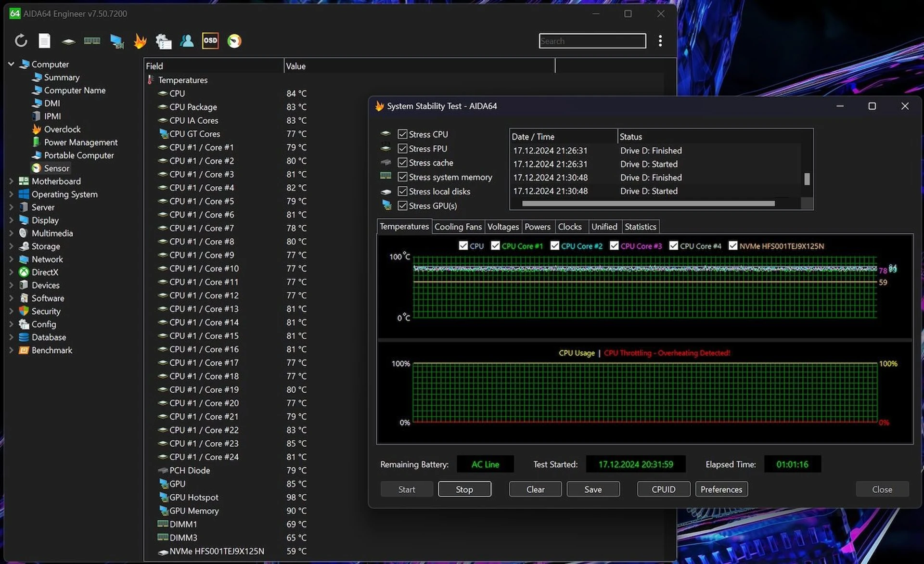The image size is (924, 564).
Task: Toggle the OSD panel icon
Action: (x=210, y=41)
